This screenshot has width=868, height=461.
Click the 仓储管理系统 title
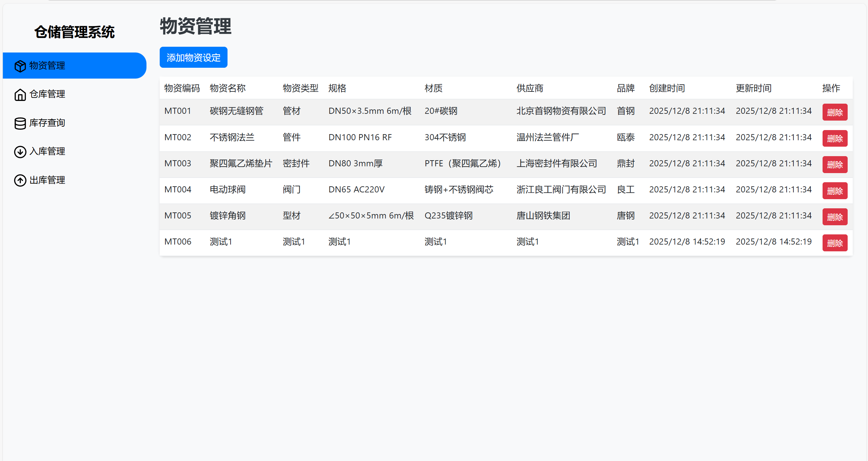[x=75, y=32]
